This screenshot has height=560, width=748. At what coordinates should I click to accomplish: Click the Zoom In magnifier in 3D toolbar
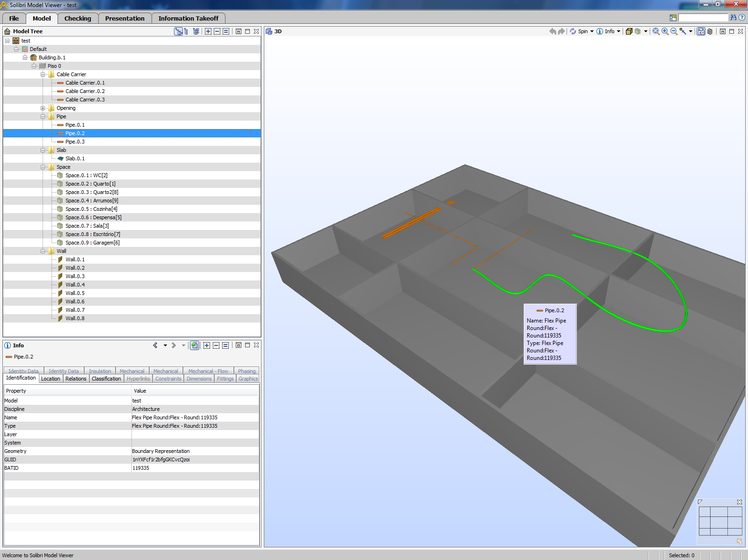click(665, 31)
